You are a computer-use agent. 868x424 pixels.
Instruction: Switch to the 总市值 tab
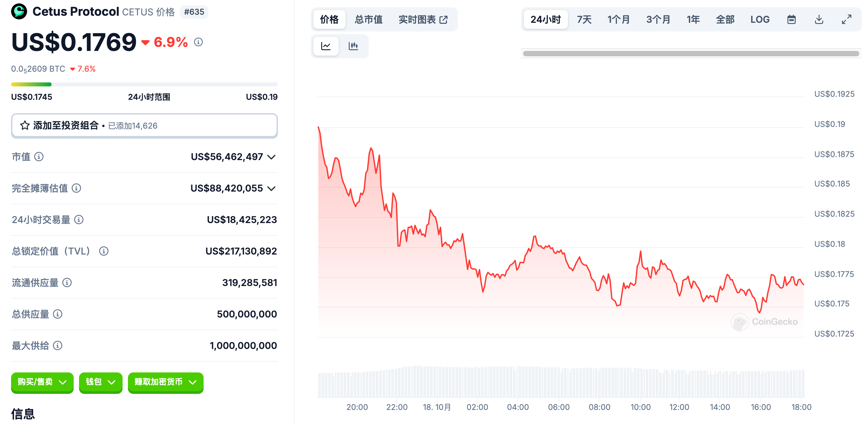pyautogui.click(x=368, y=19)
